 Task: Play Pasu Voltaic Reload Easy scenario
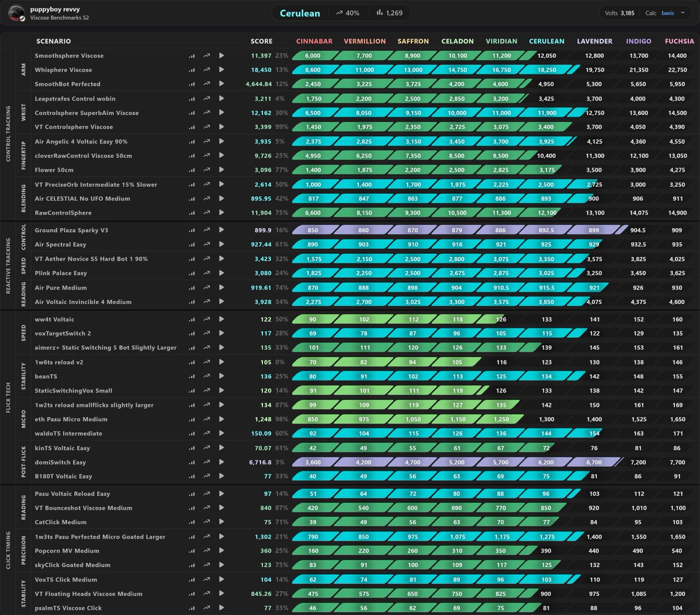click(222, 494)
